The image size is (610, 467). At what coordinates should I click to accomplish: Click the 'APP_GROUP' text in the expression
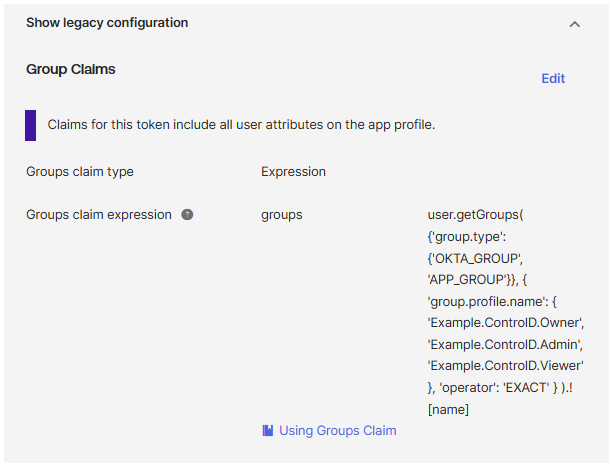[467, 280]
